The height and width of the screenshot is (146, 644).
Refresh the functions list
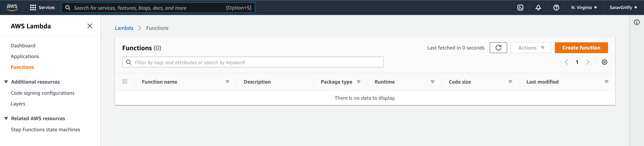(x=498, y=48)
